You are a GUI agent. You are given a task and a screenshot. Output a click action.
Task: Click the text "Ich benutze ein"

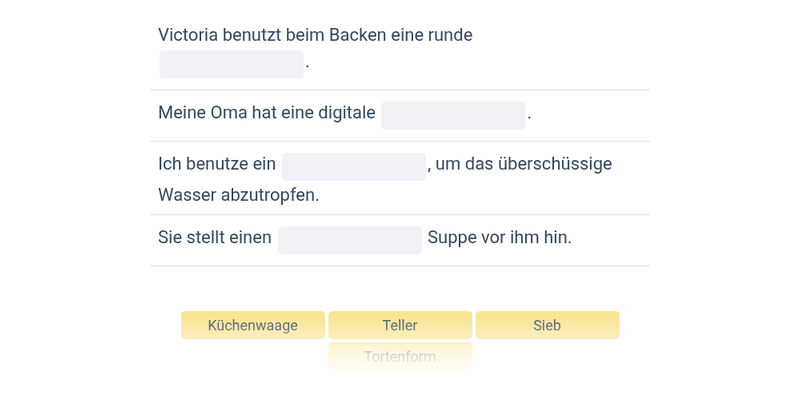click(217, 164)
